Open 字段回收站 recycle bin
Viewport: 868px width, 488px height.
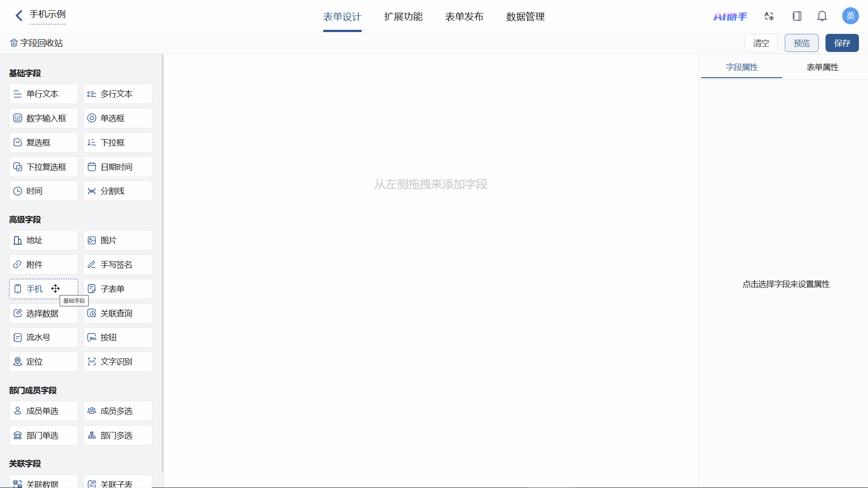pyautogui.click(x=37, y=43)
